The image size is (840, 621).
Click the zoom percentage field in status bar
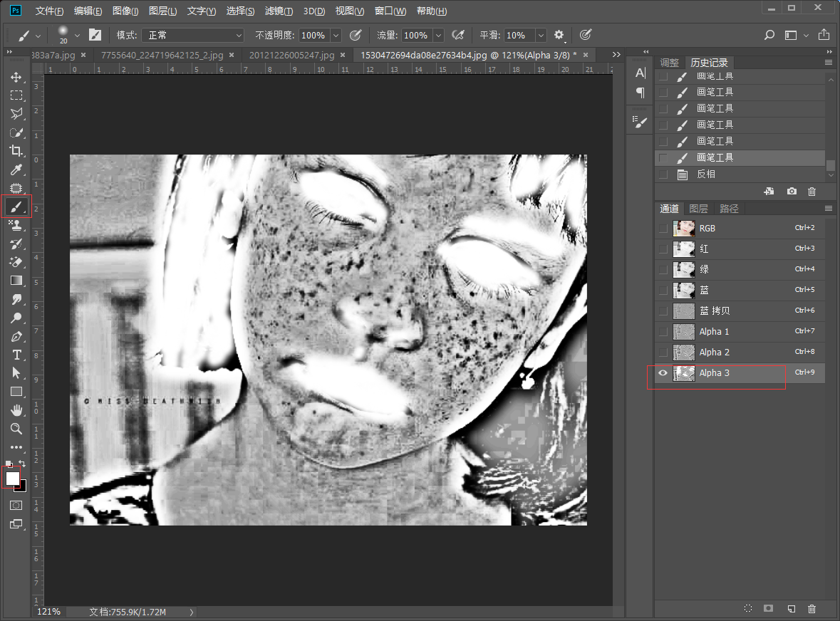(x=48, y=612)
